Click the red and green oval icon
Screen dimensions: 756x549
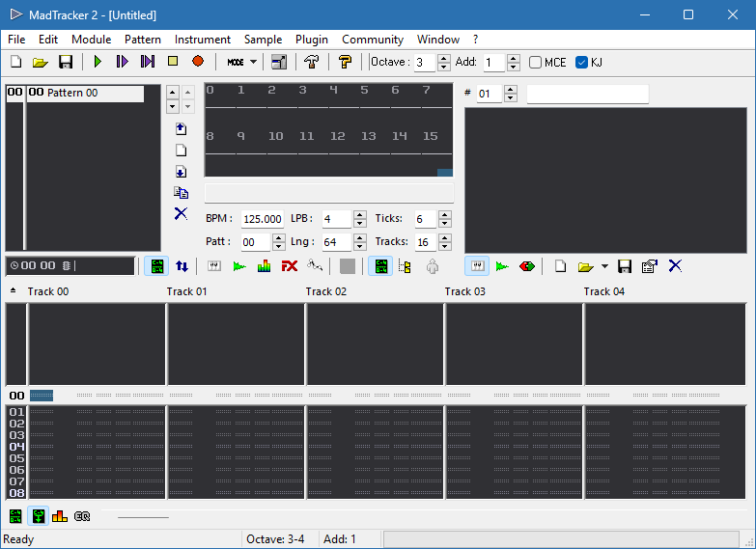click(527, 266)
